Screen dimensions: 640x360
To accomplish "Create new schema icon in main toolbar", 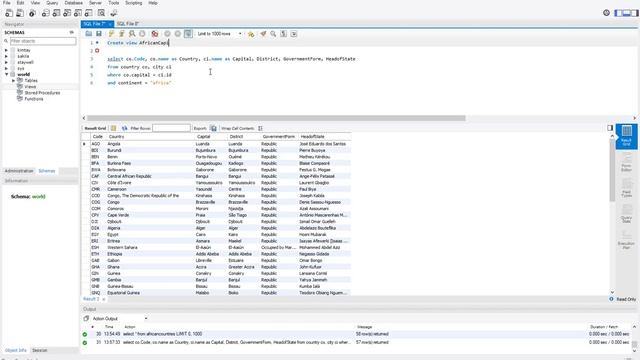I will click(x=46, y=13).
